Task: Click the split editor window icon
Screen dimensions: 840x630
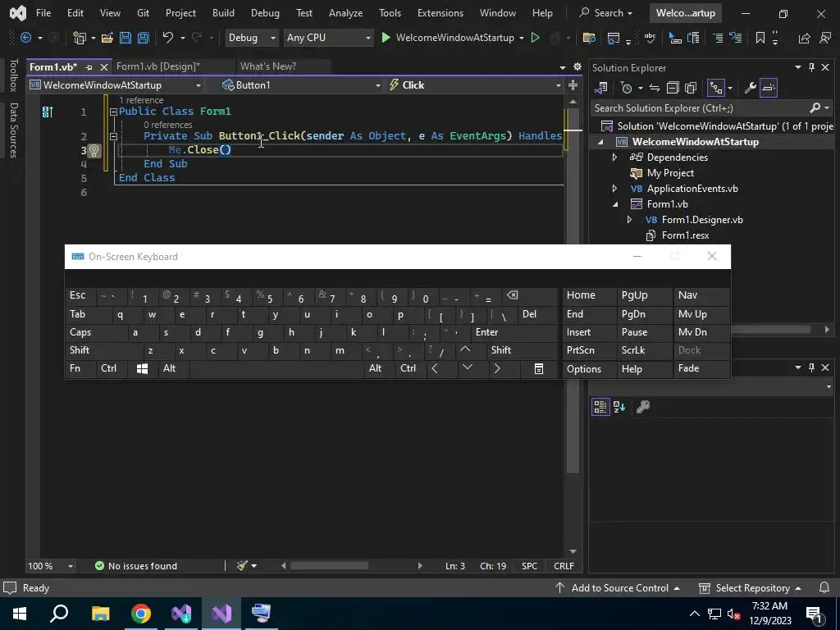Action: coord(573,85)
